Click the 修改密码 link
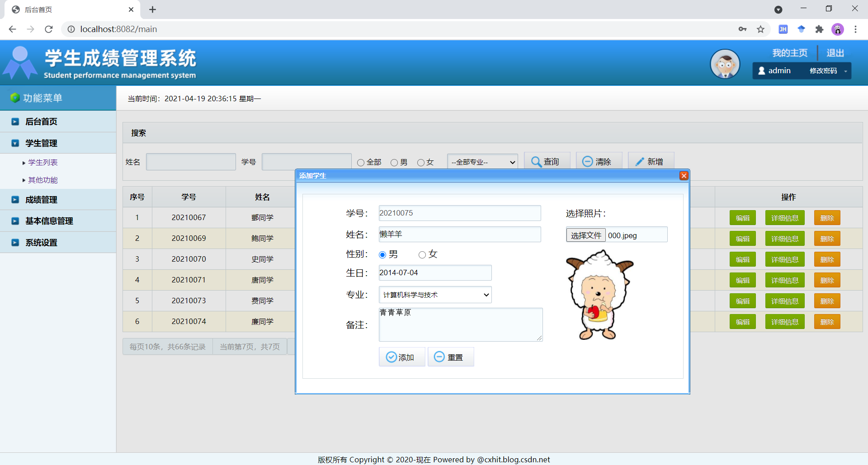The width and height of the screenshot is (868, 465). coord(823,71)
